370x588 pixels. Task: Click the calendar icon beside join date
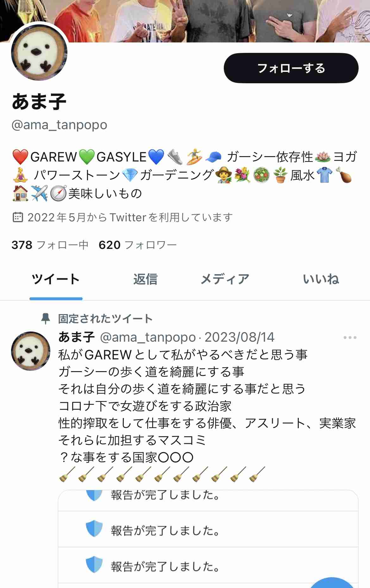[x=18, y=217]
